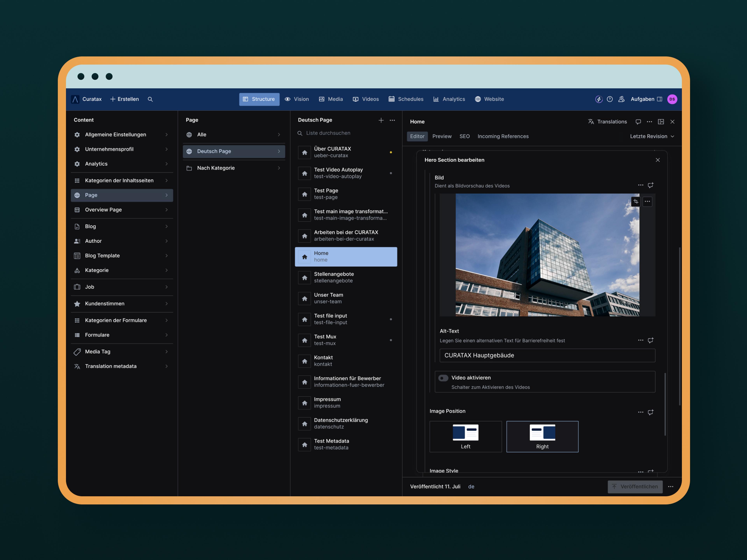Click the crop icon on hero image

636,201
